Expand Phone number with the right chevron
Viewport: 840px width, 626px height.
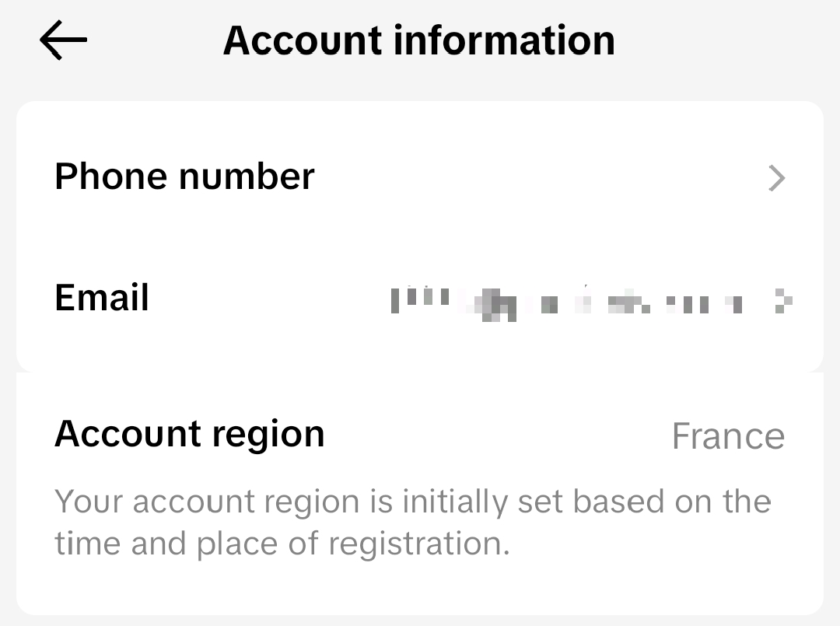[x=776, y=178]
